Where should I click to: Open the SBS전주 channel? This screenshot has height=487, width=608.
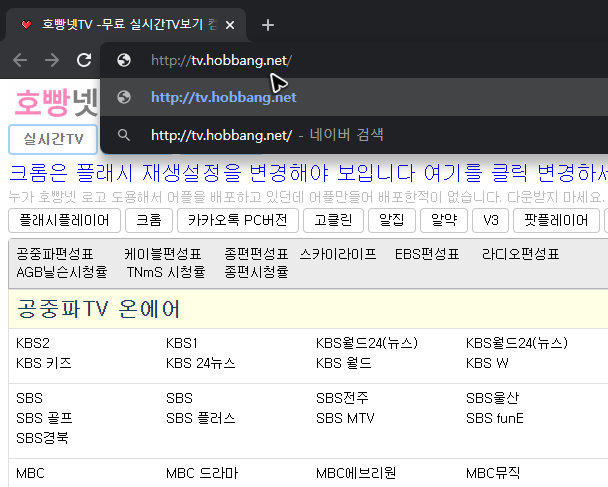tap(342, 398)
